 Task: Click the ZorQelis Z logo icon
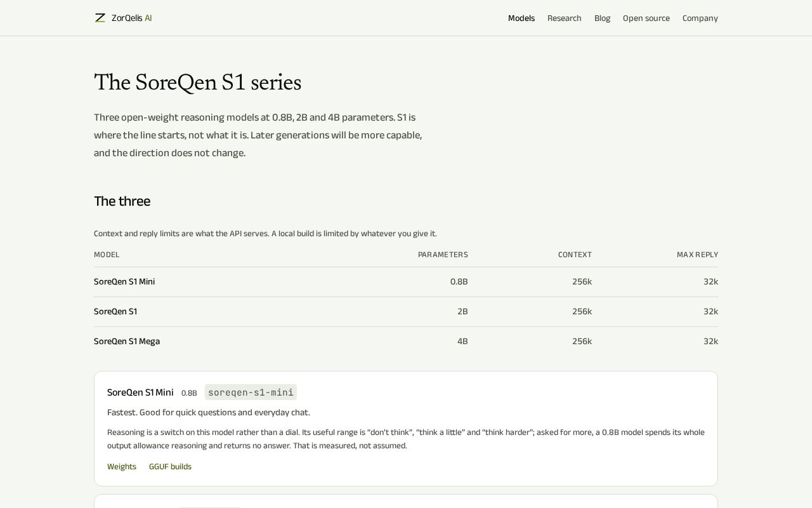[100, 18]
